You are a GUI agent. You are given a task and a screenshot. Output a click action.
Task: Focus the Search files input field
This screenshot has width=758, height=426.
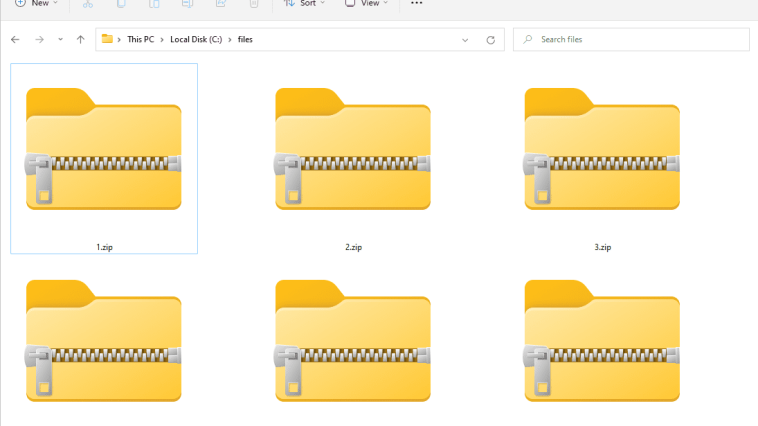(631, 40)
